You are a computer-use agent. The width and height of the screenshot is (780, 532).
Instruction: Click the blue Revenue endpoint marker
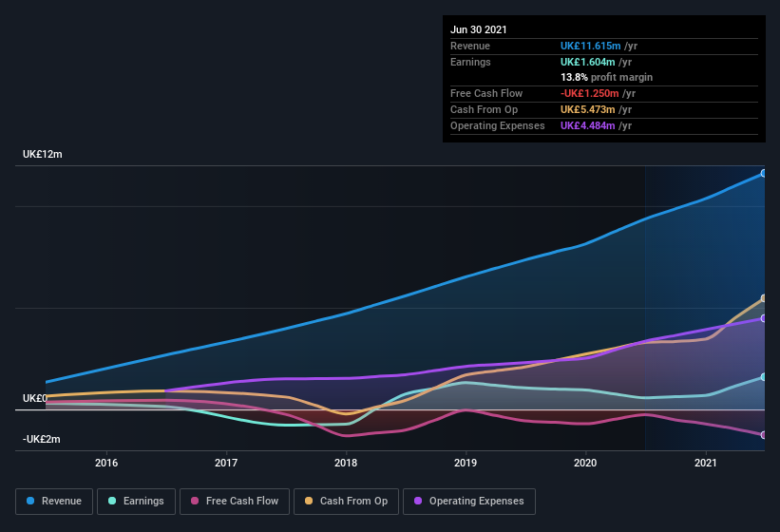763,174
